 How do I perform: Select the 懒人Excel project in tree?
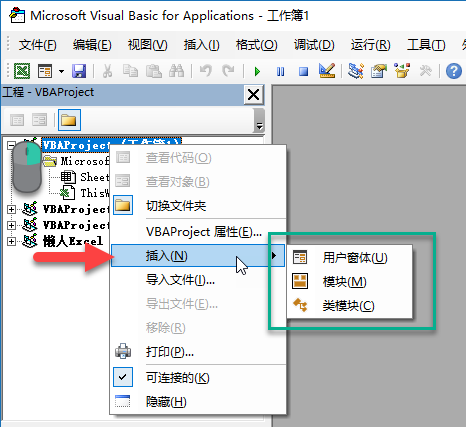72,241
